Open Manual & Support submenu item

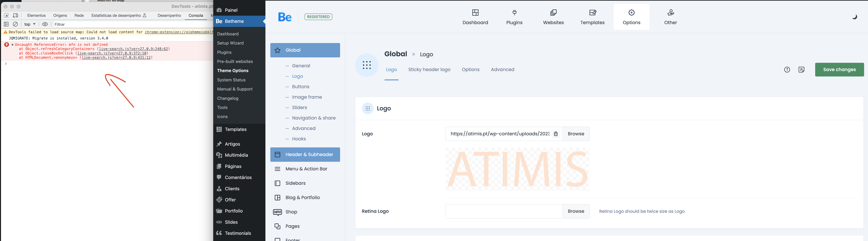pyautogui.click(x=235, y=89)
